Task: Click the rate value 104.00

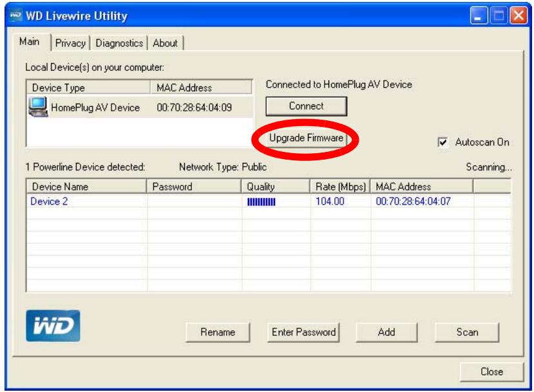Action: [x=330, y=201]
